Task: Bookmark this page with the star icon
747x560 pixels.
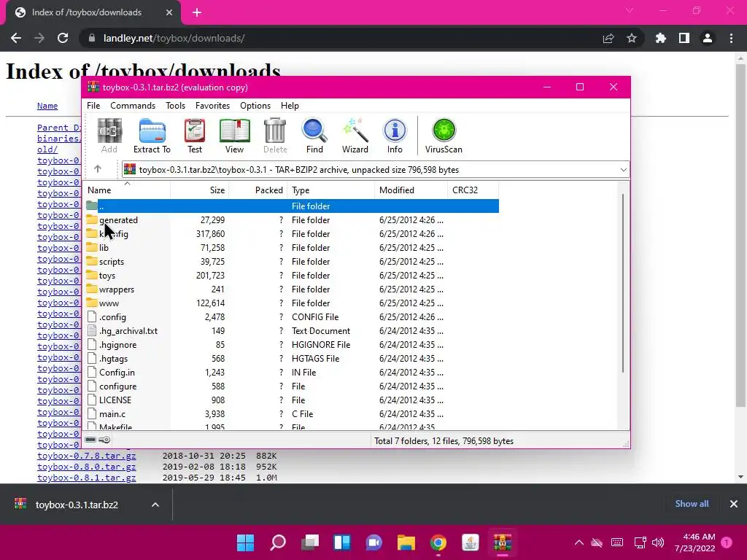Action: pos(632,38)
